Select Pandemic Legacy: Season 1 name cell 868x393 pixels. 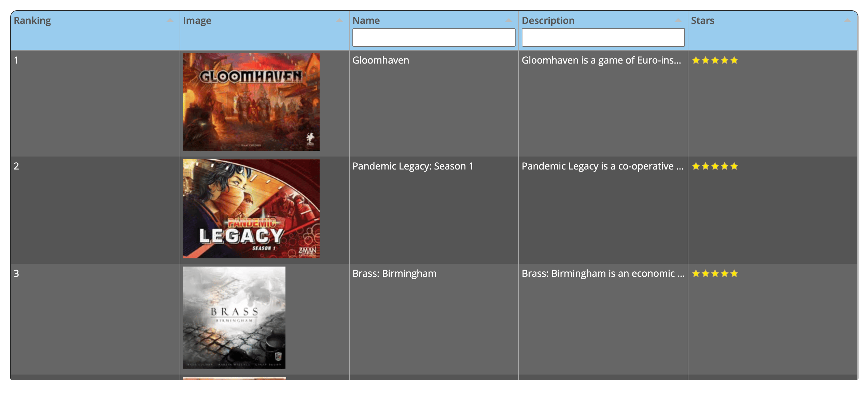[x=434, y=210]
